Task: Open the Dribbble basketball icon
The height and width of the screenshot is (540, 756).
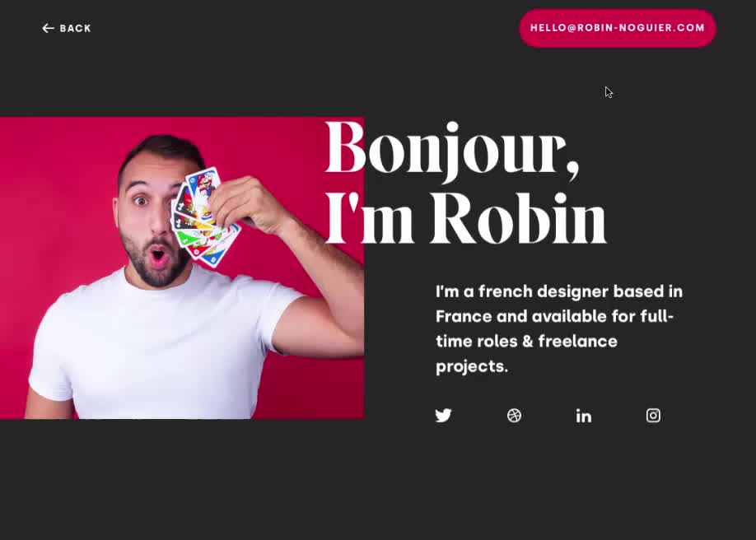Action: [x=514, y=415]
